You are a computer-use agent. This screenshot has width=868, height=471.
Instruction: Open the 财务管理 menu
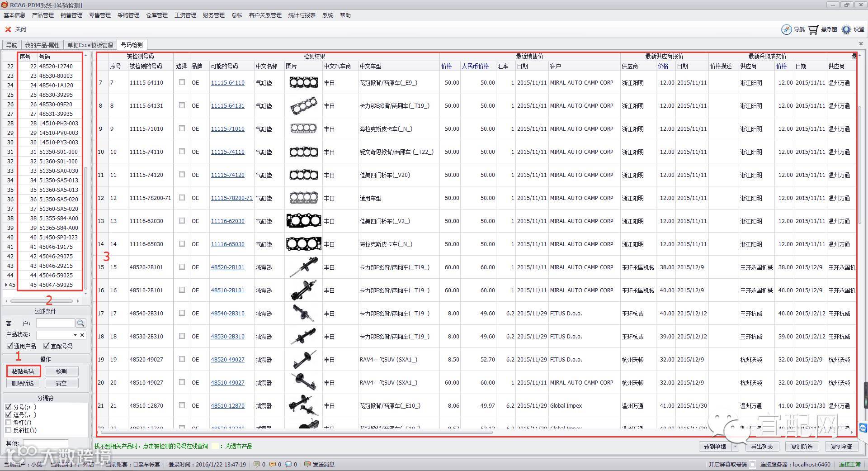214,15
